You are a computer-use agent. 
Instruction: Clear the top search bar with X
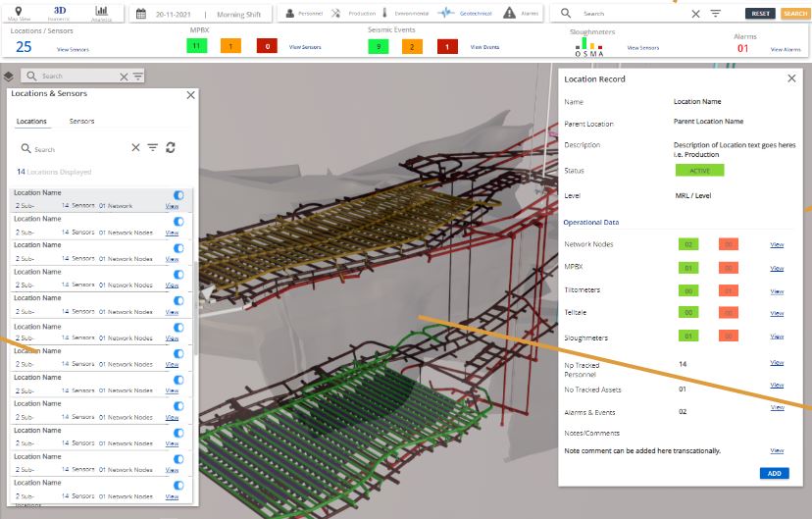tap(695, 14)
